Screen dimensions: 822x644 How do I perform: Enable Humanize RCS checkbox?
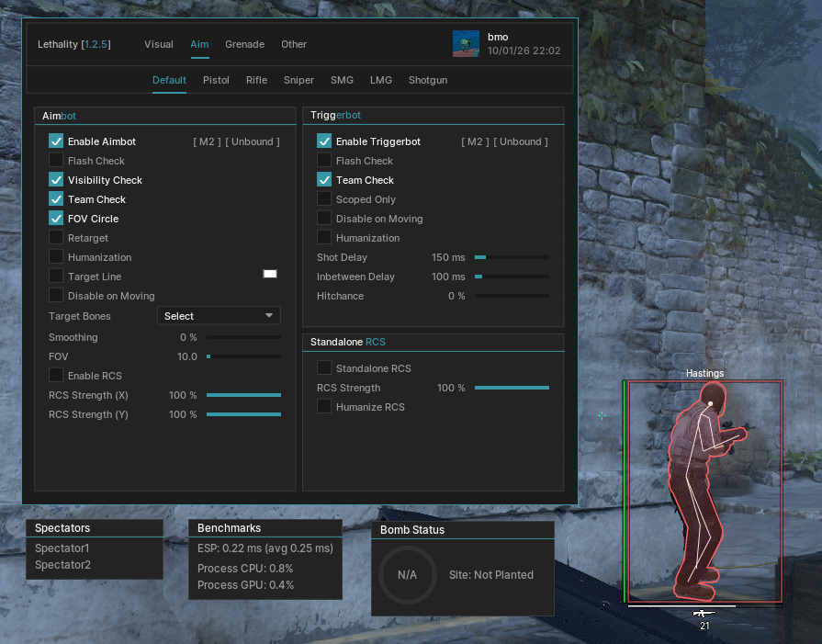point(324,406)
